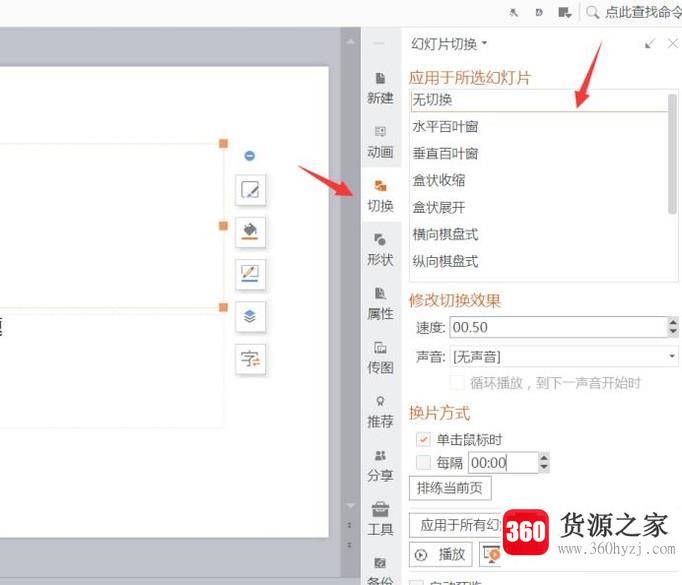This screenshot has width=682, height=585.
Task: Open the 幻灯片切换 pane title dropdown
Action: [x=485, y=43]
